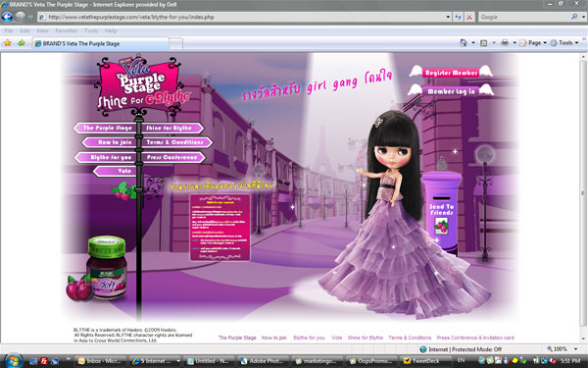The height and width of the screenshot is (368, 588).
Task: Open the recent pages dropdown beside Forward
Action: point(30,17)
